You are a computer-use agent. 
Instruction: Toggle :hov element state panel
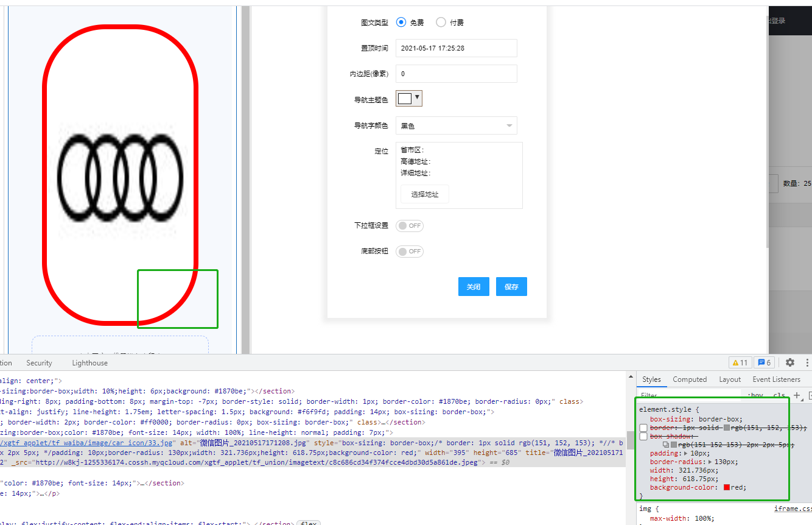tap(756, 395)
